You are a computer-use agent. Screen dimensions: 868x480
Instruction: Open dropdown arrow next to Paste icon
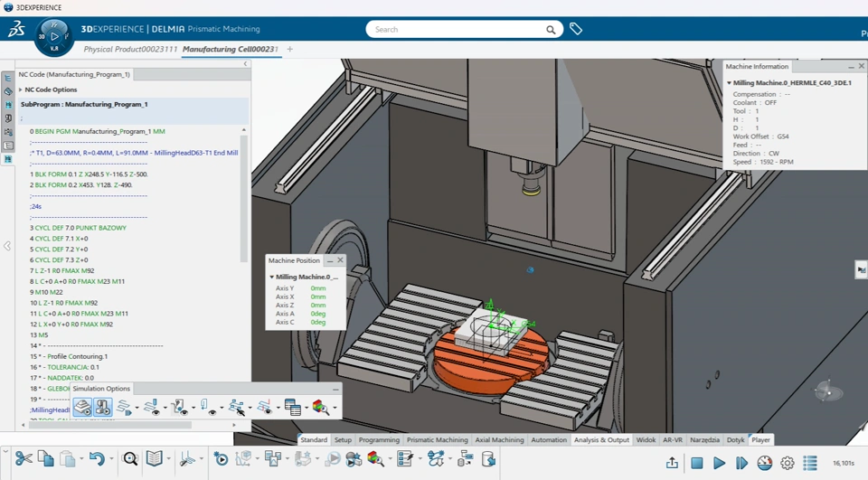pyautogui.click(x=81, y=459)
